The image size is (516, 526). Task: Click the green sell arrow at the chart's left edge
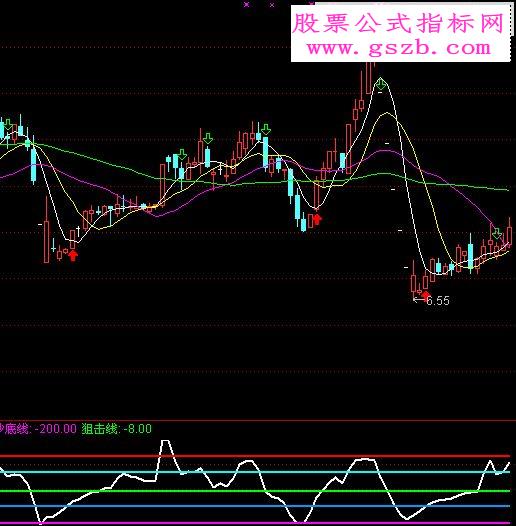click(8, 124)
